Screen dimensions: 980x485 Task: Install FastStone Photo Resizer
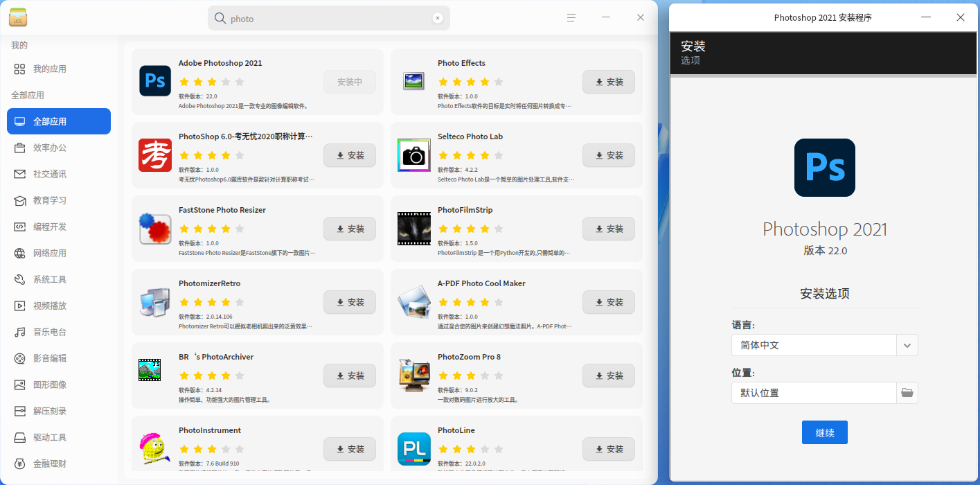(x=350, y=229)
